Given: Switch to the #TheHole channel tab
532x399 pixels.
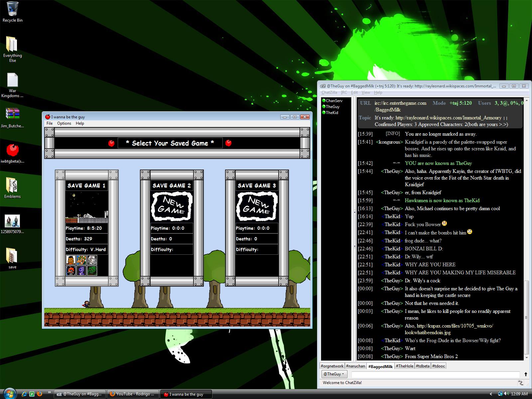Looking at the screenshot, I should pos(405,366).
